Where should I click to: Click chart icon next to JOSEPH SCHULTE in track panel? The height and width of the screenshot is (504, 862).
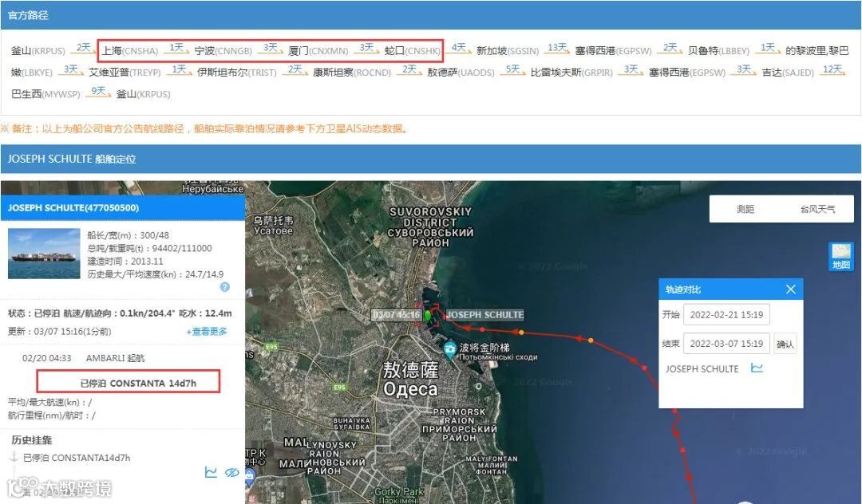[757, 368]
